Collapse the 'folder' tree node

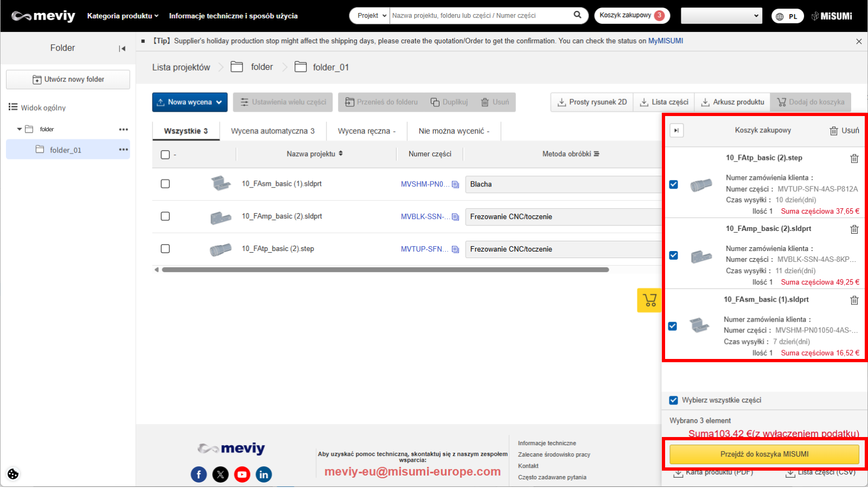(x=20, y=129)
